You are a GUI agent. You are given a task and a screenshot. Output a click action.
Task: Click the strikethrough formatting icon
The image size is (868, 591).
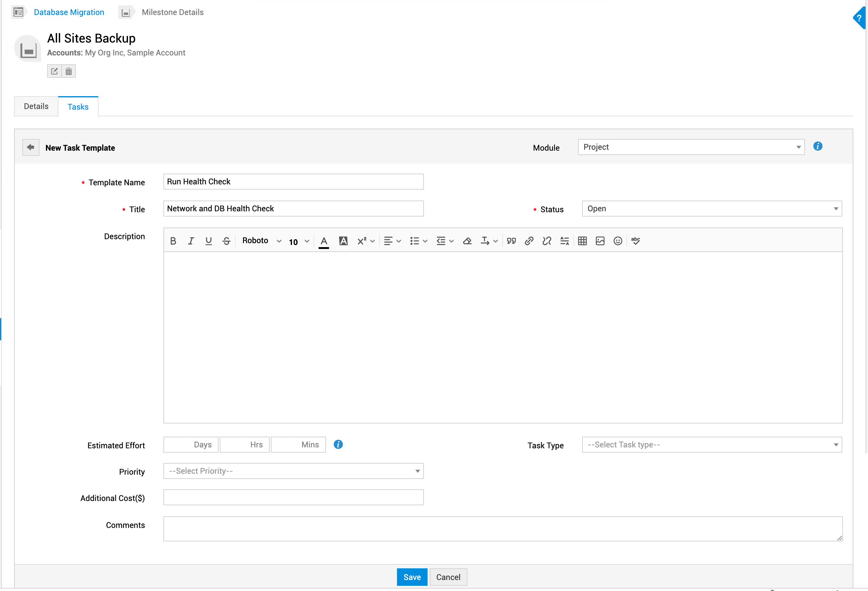coord(226,241)
